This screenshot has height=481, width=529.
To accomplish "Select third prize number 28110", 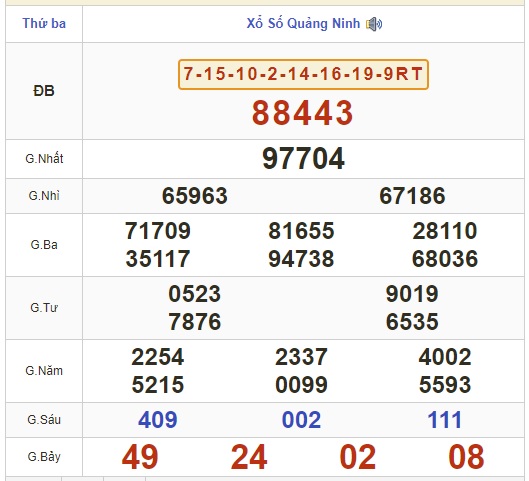I will point(445,231).
